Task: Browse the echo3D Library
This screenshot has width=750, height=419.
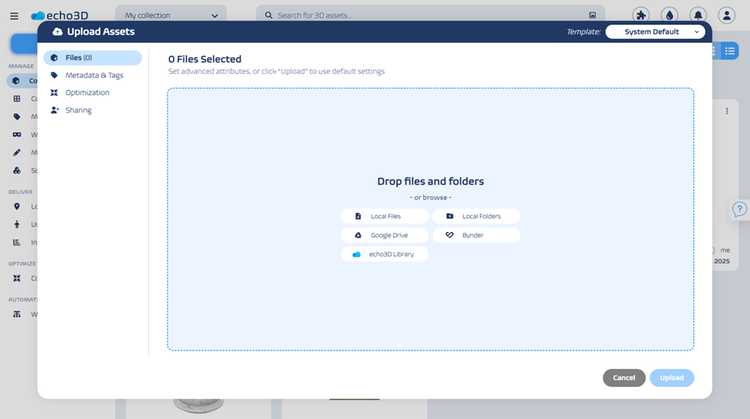Action: (385, 254)
